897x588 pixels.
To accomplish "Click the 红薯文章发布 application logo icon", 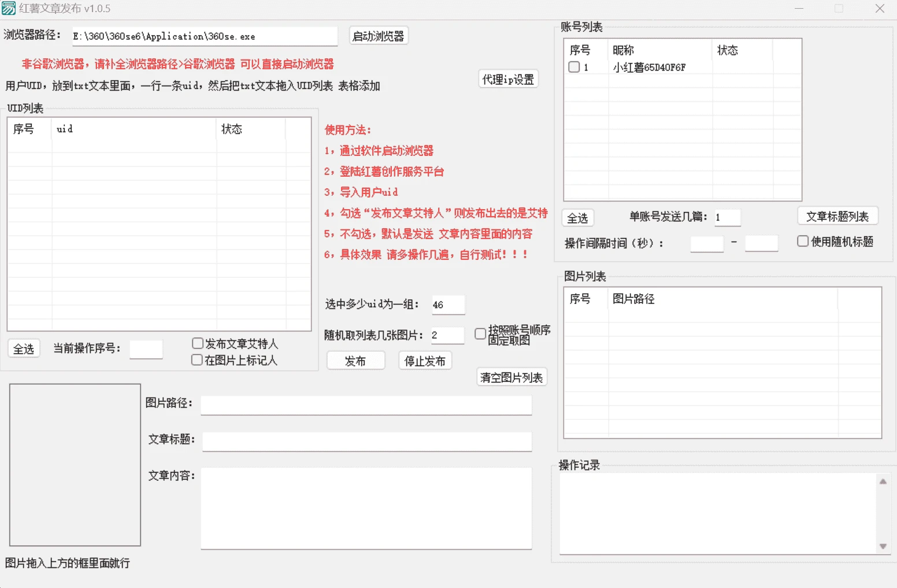I will pos(9,9).
